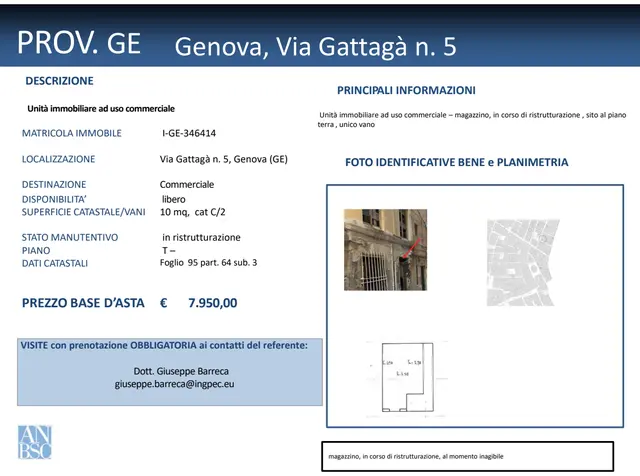Click Unità immobiliare ad uso commerciale subtitle

(x=101, y=109)
